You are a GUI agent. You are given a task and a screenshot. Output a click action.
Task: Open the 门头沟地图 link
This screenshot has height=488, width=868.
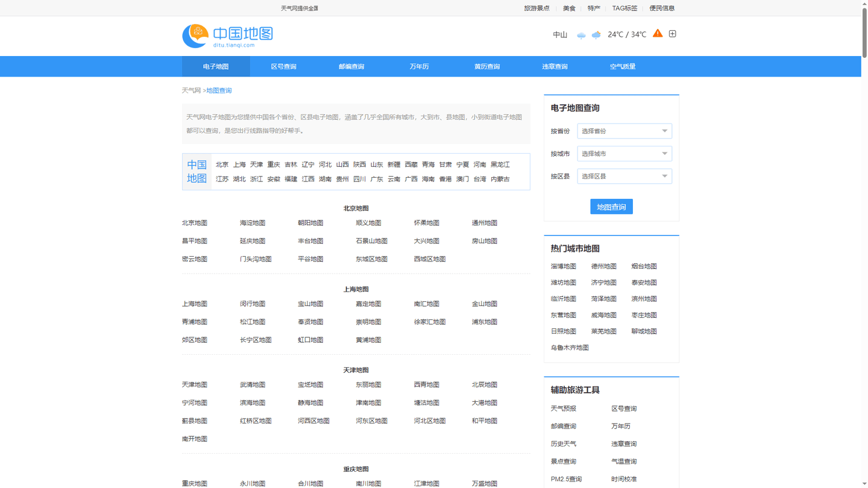click(256, 259)
